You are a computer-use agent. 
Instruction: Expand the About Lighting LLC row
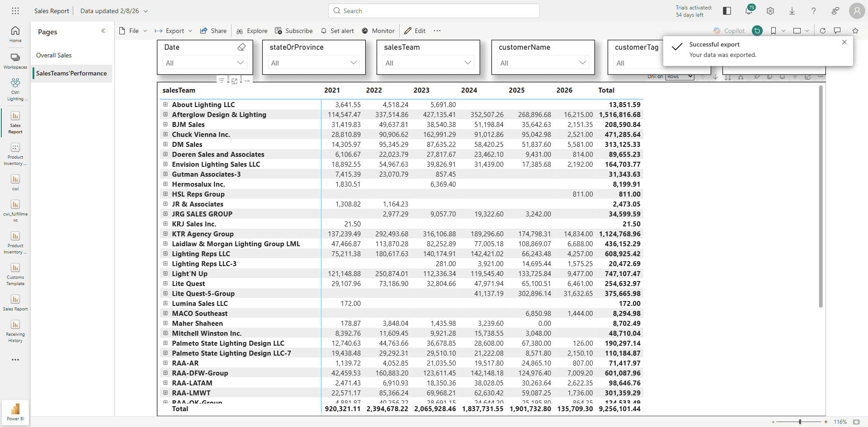coord(165,104)
